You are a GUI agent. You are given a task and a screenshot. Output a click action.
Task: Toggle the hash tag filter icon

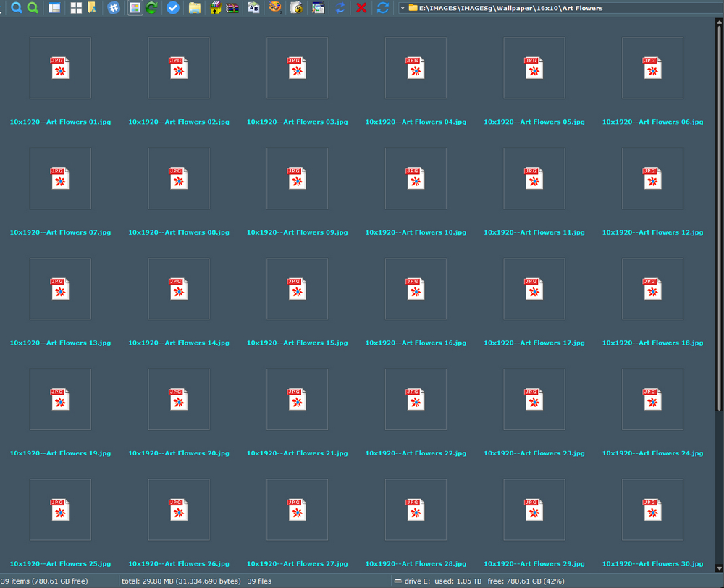coord(114,8)
